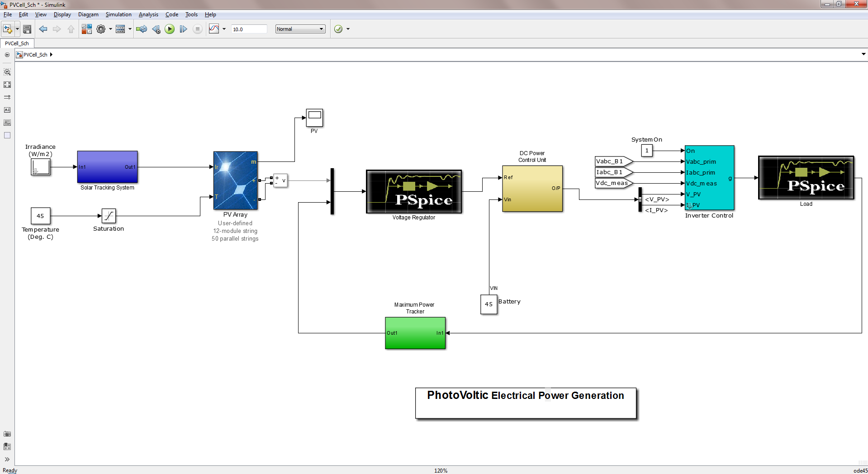Screen dimensions: 868x474
Task: Open the Edit menu
Action: (24, 14)
